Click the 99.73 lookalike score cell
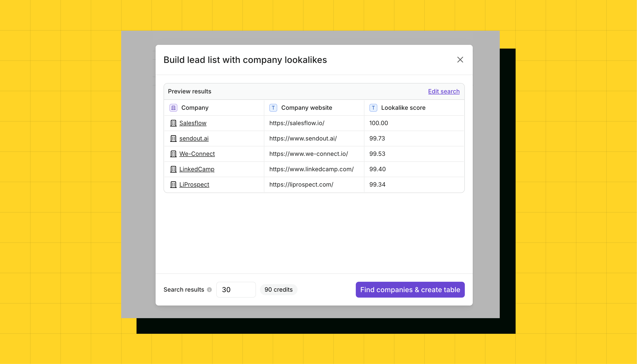 [414, 138]
